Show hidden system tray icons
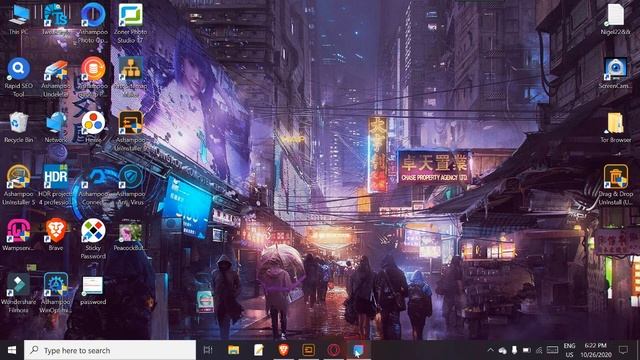Image resolution: width=640 pixels, height=360 pixels. [x=490, y=350]
